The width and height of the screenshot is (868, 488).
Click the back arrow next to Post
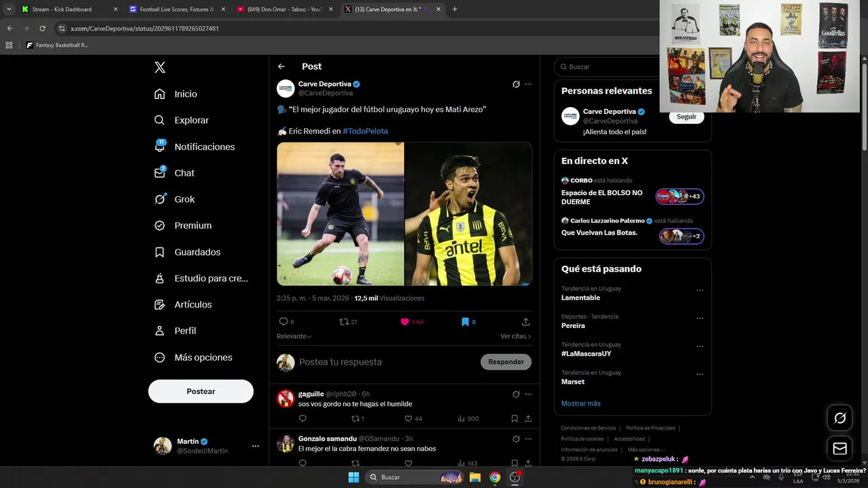pyautogui.click(x=281, y=66)
